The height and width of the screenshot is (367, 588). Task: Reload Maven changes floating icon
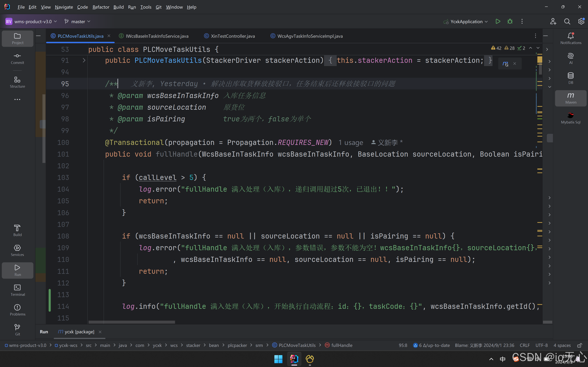(x=506, y=64)
